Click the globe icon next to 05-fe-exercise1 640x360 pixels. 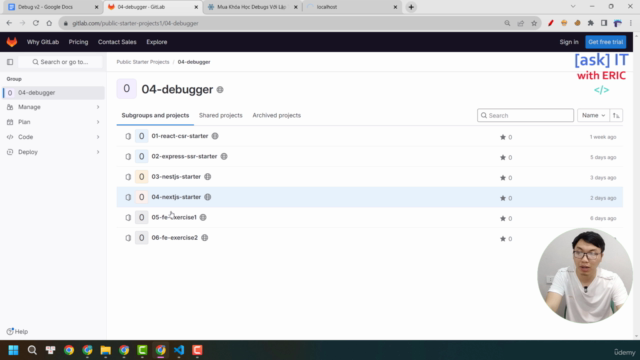203,217
